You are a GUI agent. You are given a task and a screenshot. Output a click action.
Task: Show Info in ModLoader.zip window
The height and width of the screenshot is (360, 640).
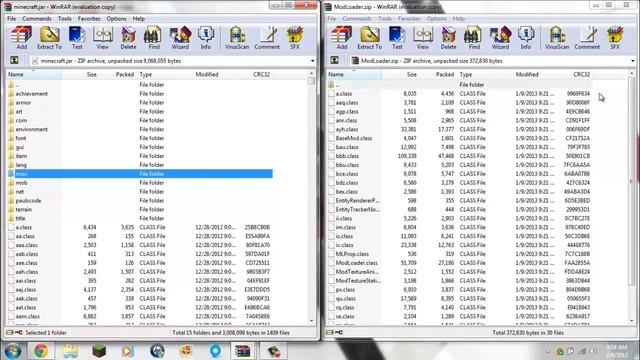526,38
